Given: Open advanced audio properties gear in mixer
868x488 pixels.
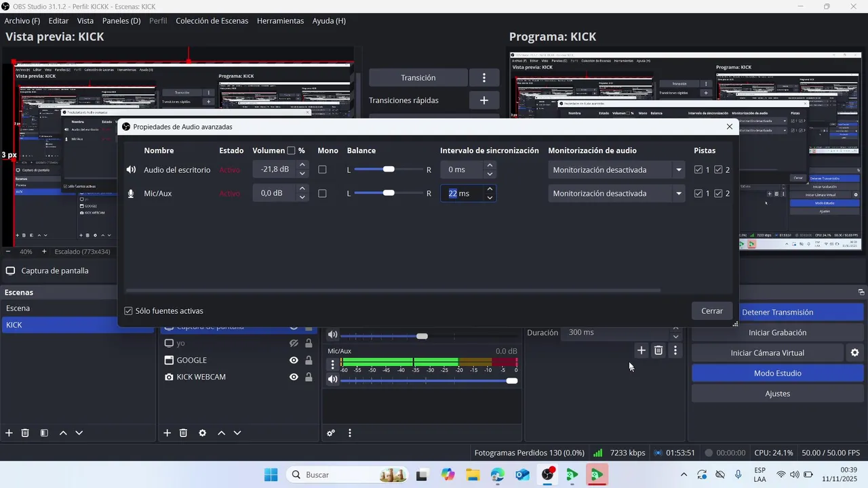Looking at the screenshot, I should point(331,433).
